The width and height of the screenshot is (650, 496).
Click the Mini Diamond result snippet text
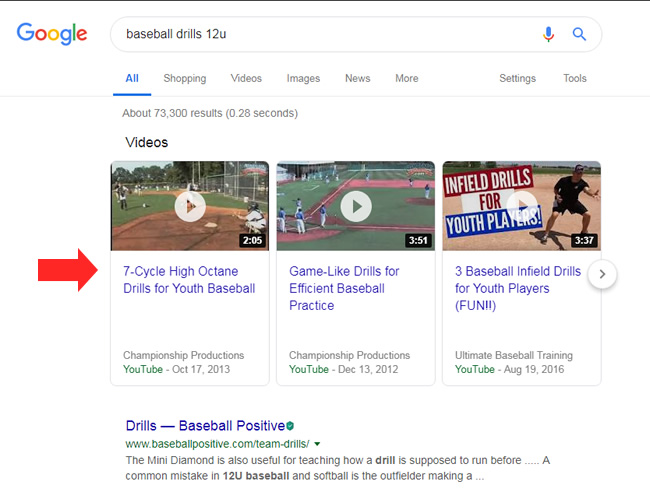pyautogui.click(x=338, y=468)
